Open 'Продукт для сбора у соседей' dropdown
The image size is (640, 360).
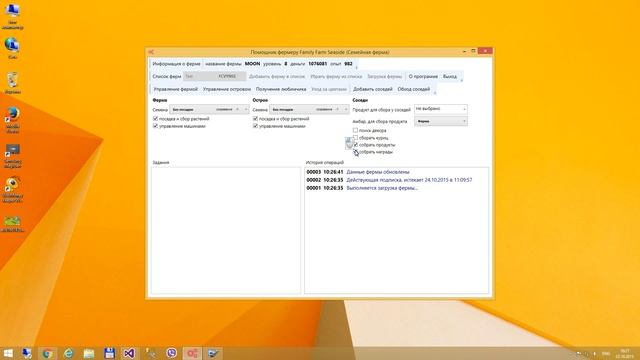click(440, 109)
